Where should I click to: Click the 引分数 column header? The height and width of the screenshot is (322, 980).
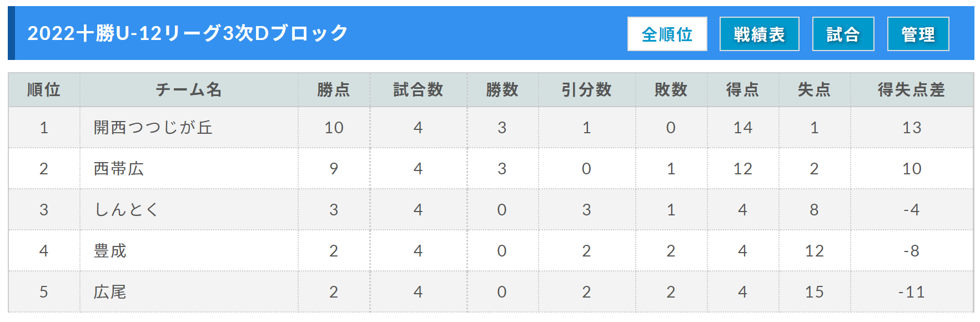(x=586, y=89)
